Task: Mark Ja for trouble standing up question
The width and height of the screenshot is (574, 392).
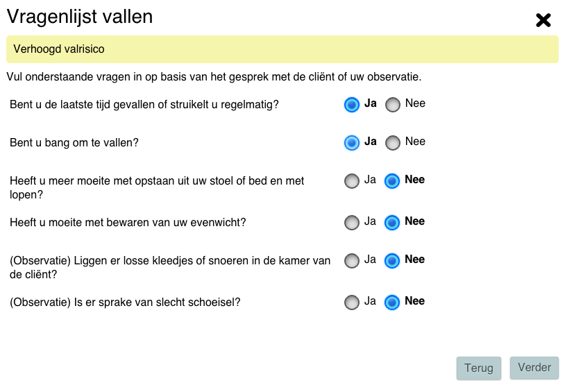Action: click(352, 181)
